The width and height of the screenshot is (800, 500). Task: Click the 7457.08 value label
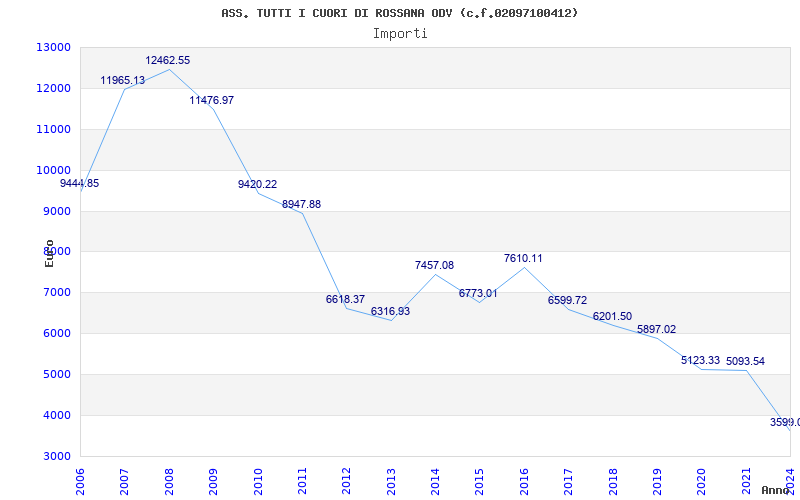point(434,265)
